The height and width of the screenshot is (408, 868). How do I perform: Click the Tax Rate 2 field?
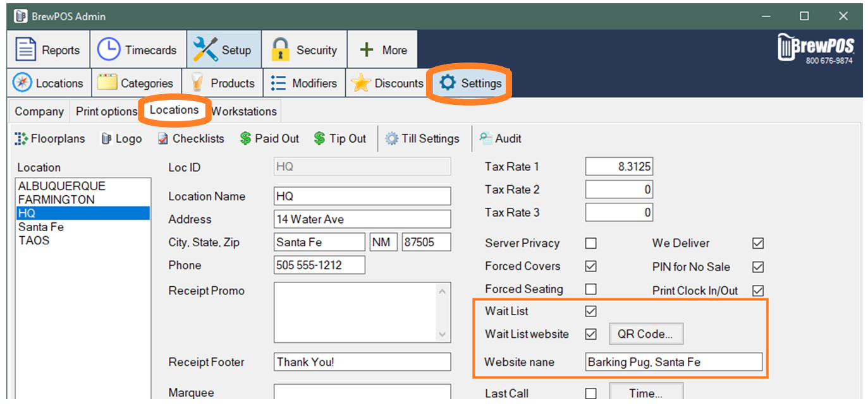(x=619, y=189)
